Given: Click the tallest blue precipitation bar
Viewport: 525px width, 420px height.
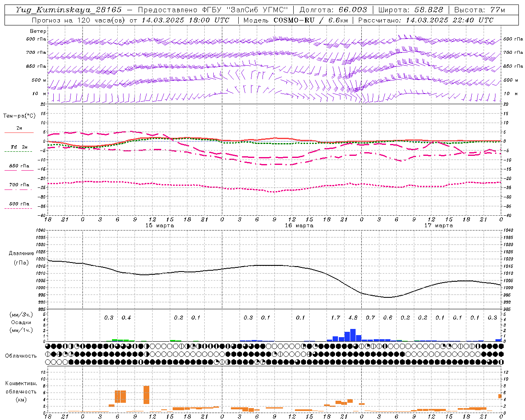Looking at the screenshot, I should tap(353, 335).
